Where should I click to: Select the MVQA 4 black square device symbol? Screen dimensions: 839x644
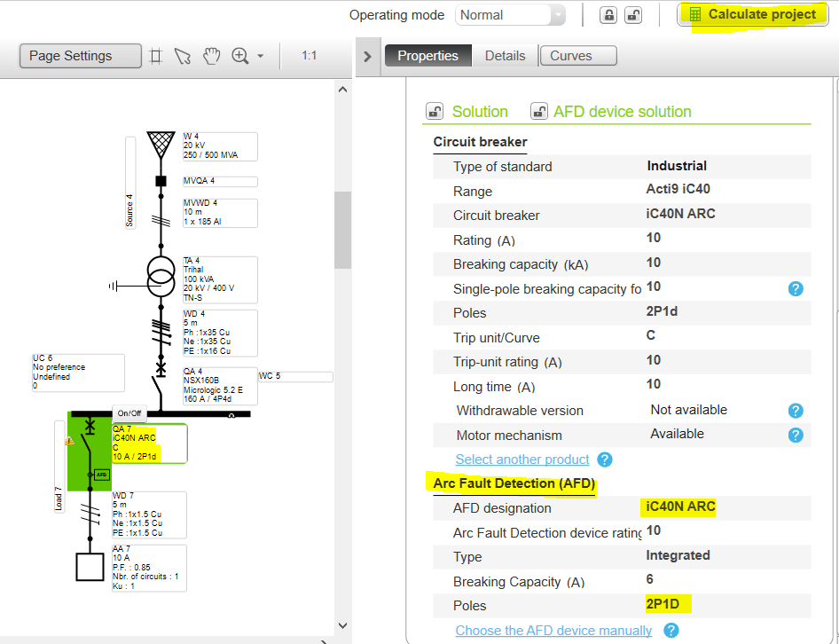[x=161, y=181]
